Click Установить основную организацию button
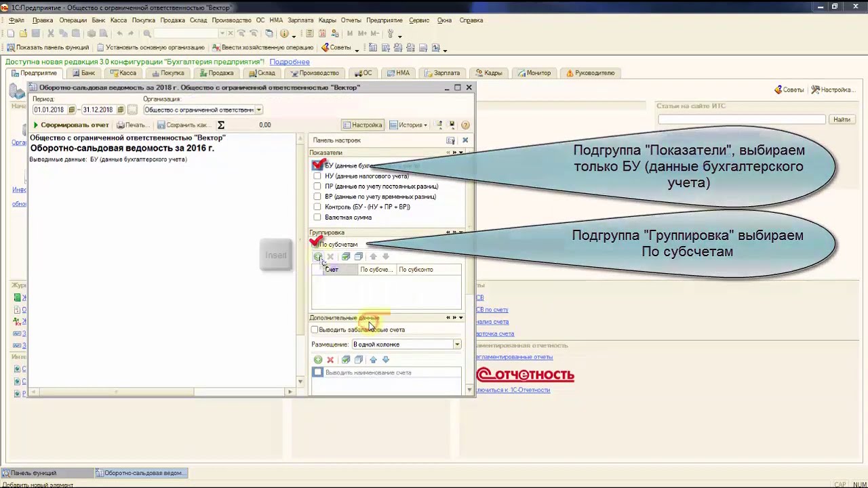 [x=151, y=48]
